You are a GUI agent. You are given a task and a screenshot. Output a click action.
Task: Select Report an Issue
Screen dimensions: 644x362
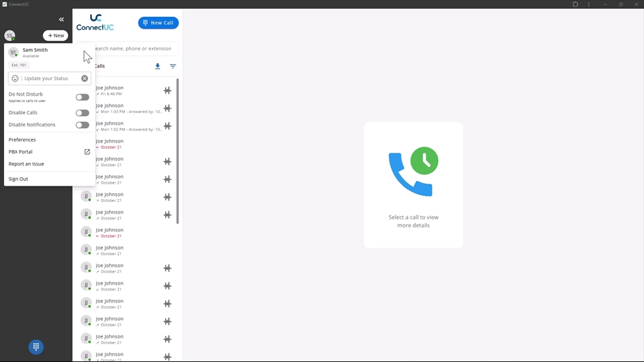tap(26, 164)
